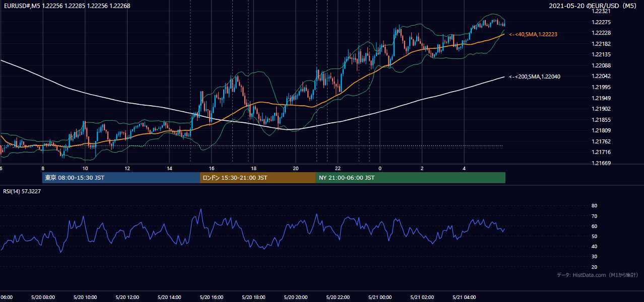Viewport: 644px width, 302px height.
Task: Click the hour 16 tick under the chart
Action: [x=212, y=168]
